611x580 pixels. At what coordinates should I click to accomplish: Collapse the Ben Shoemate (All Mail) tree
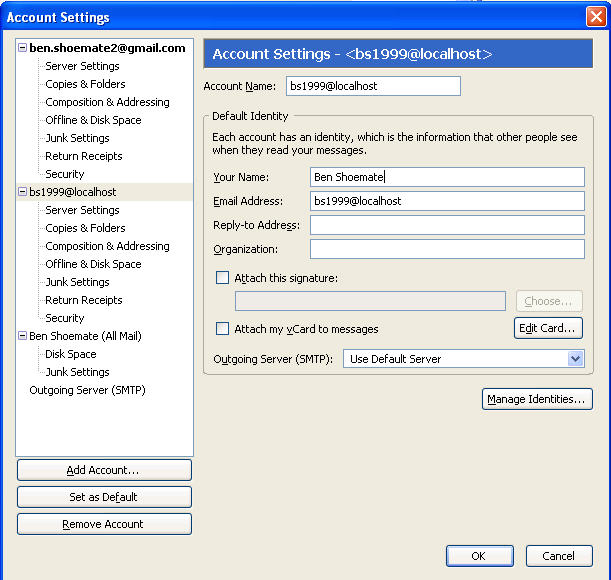(23, 336)
